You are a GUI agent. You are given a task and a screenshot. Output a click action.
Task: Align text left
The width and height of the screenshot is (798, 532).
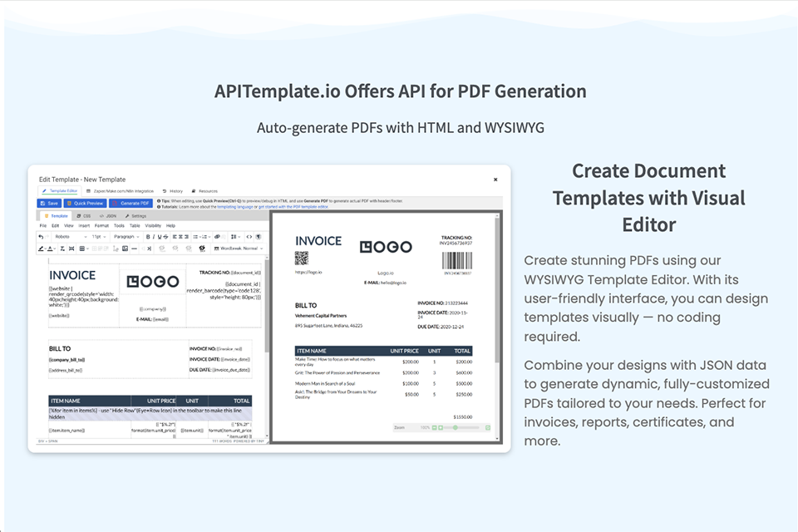[175, 237]
